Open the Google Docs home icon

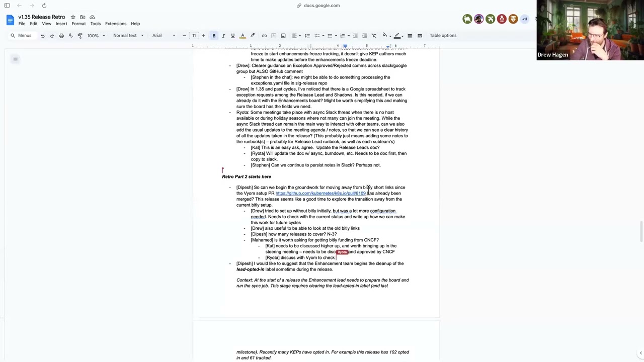point(10,20)
